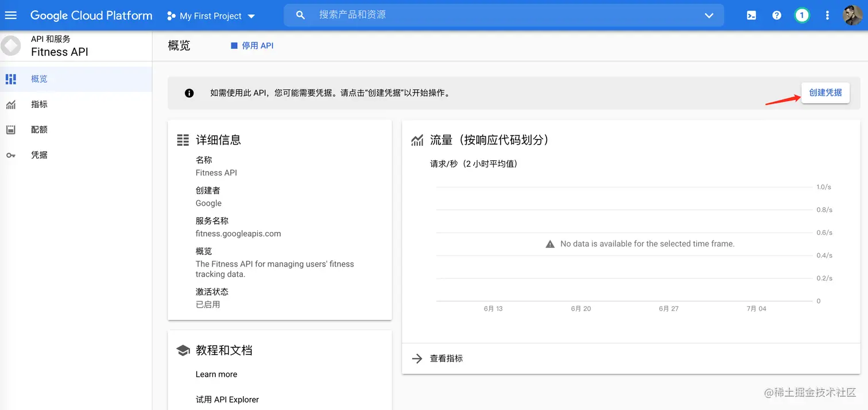868x410 pixels.
Task: Click the 指标 chart icon
Action: coord(11,105)
